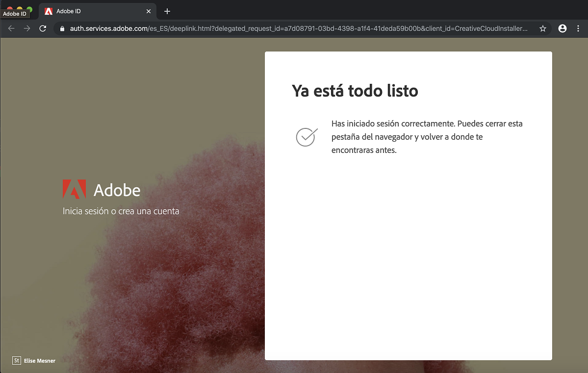
Task: Click the Chrome profile account icon
Action: 562,28
